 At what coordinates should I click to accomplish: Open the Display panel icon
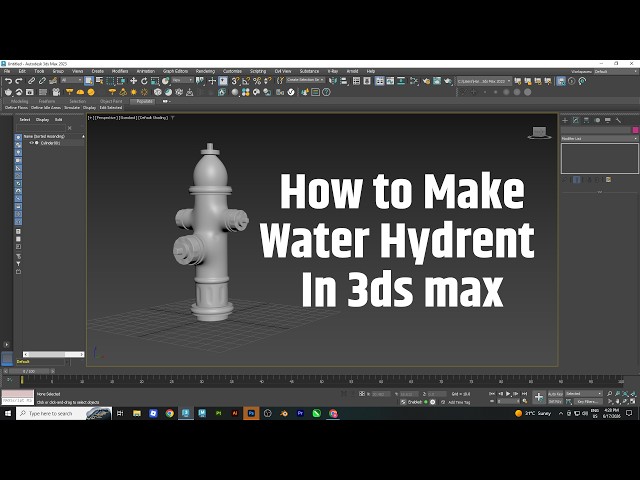[608, 120]
